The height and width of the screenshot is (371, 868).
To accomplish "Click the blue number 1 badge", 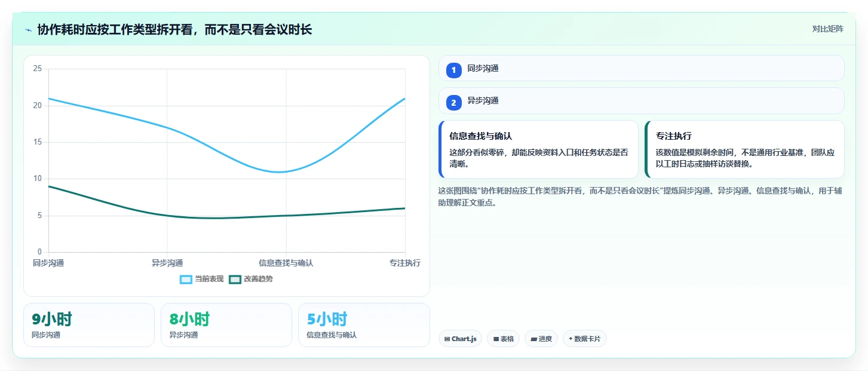I will 453,70.
